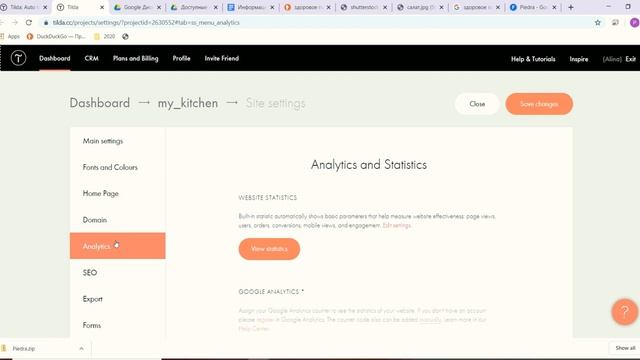Image resolution: width=640 pixels, height=360 pixels.
Task: Click the purple profile avatar icon
Action: pos(635,22)
